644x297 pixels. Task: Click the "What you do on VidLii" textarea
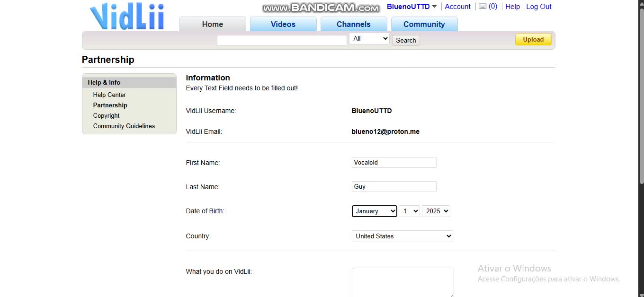(402, 282)
